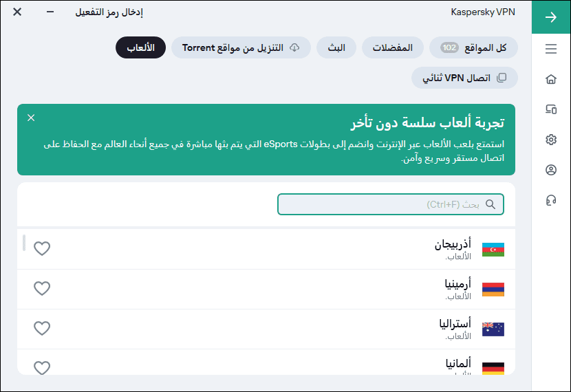Open اتصال VPN ثنائي (Double VPN) filter

coord(464,78)
